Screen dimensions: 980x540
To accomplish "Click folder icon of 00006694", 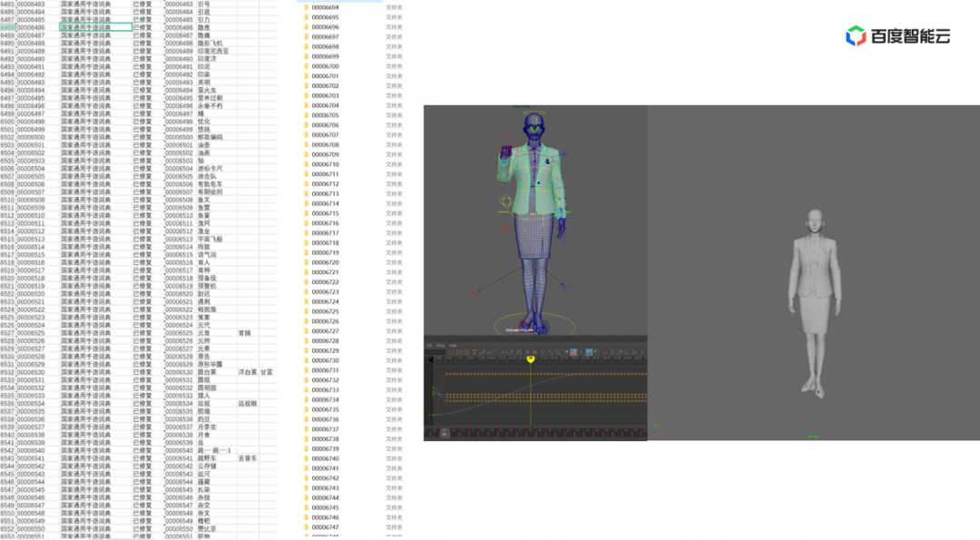I will [x=307, y=7].
